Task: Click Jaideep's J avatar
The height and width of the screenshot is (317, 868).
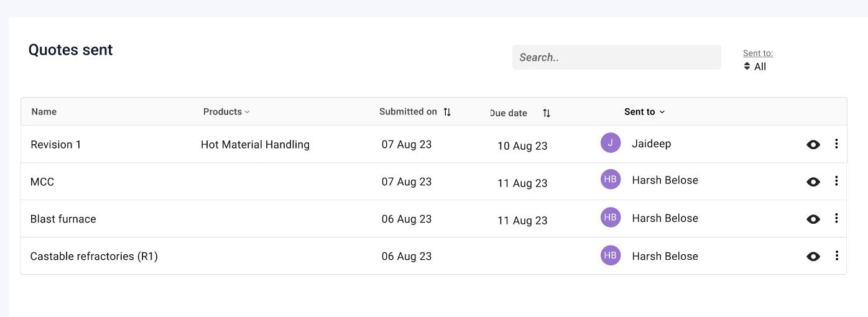Action: pos(611,143)
